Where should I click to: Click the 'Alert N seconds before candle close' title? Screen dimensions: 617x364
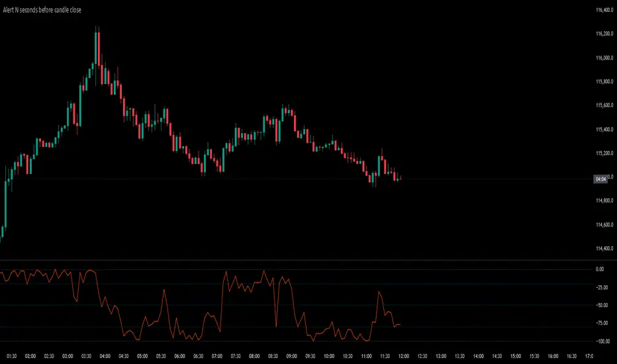(42, 10)
